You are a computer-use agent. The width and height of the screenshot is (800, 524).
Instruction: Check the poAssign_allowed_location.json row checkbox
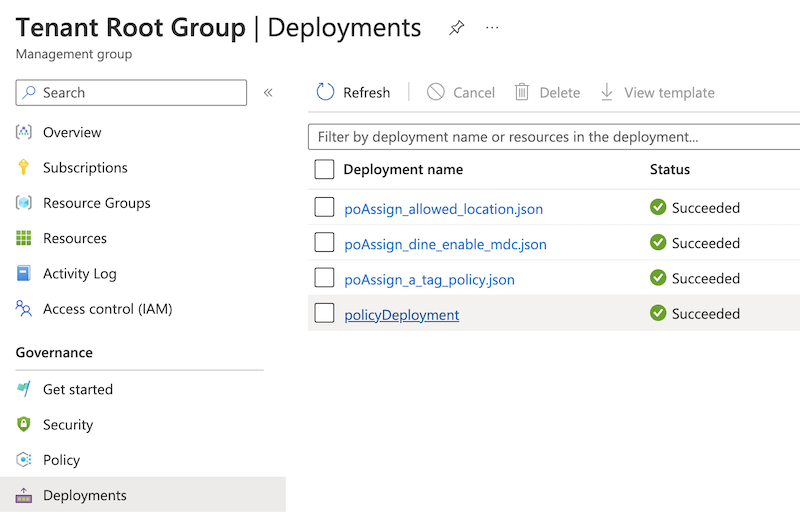[x=324, y=208]
